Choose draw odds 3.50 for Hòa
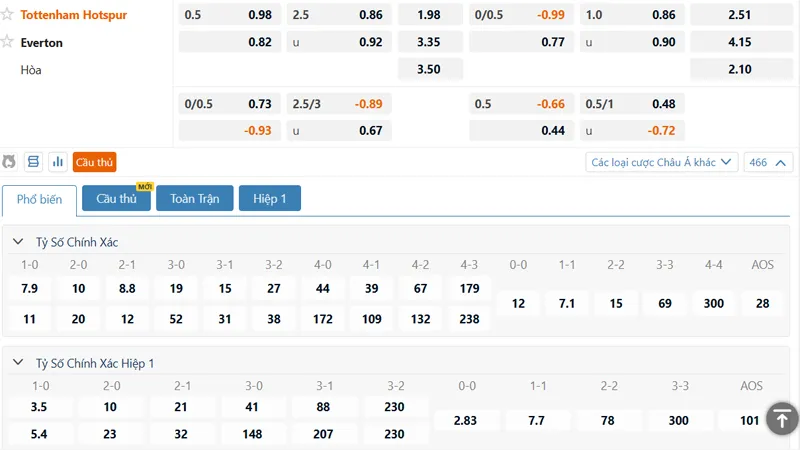800x450 pixels. click(x=429, y=69)
